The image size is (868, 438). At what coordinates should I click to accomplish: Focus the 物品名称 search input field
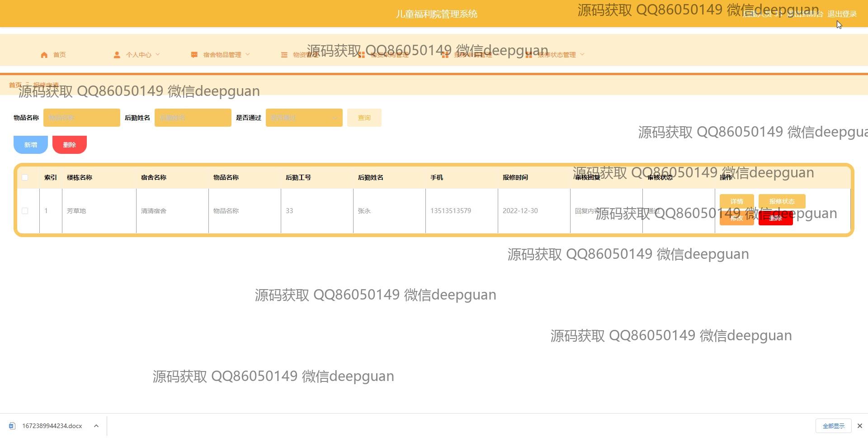(82, 118)
